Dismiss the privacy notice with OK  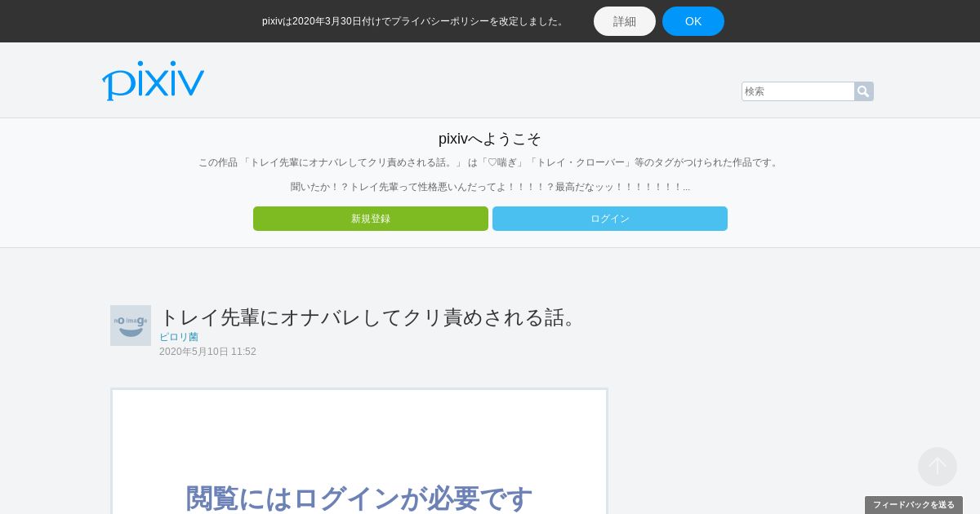[x=693, y=21]
